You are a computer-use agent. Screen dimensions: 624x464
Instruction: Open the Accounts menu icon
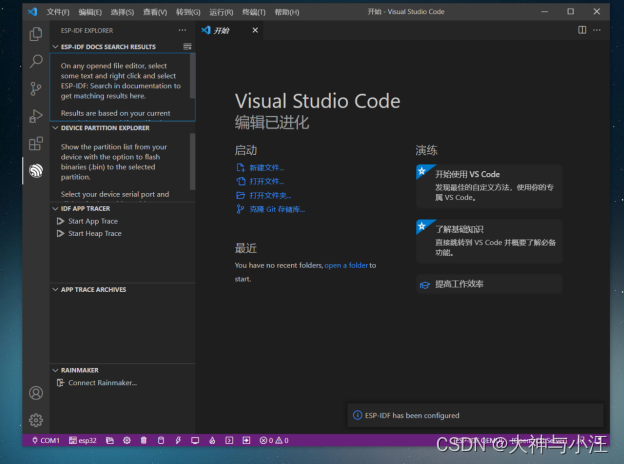click(36, 393)
